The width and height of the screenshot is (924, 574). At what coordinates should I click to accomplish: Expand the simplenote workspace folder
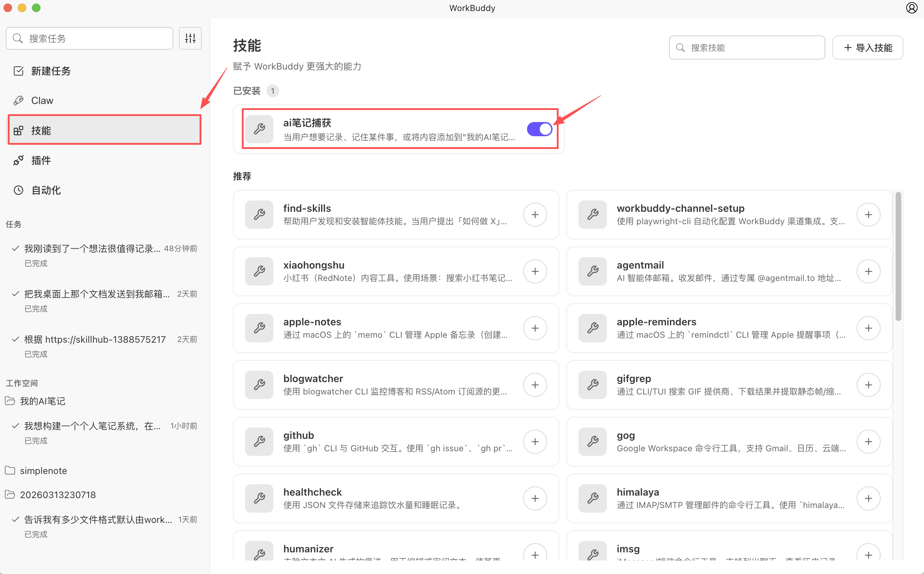pyautogui.click(x=43, y=470)
